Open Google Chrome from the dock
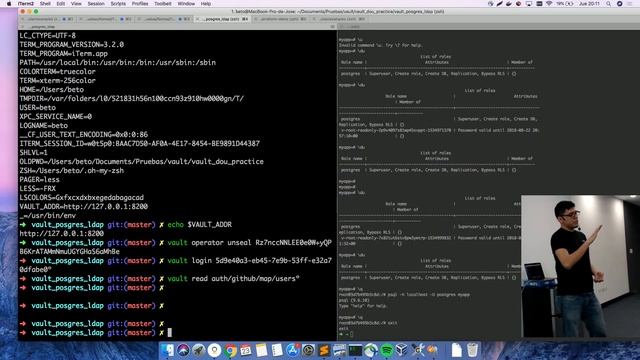The height and width of the screenshot is (360, 640). coord(230,350)
